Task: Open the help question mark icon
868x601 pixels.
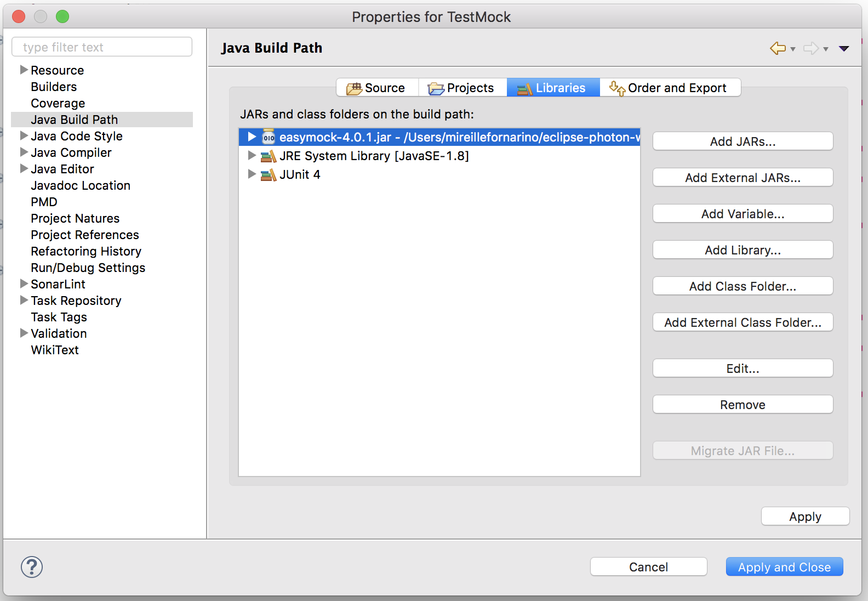Action: [32, 567]
